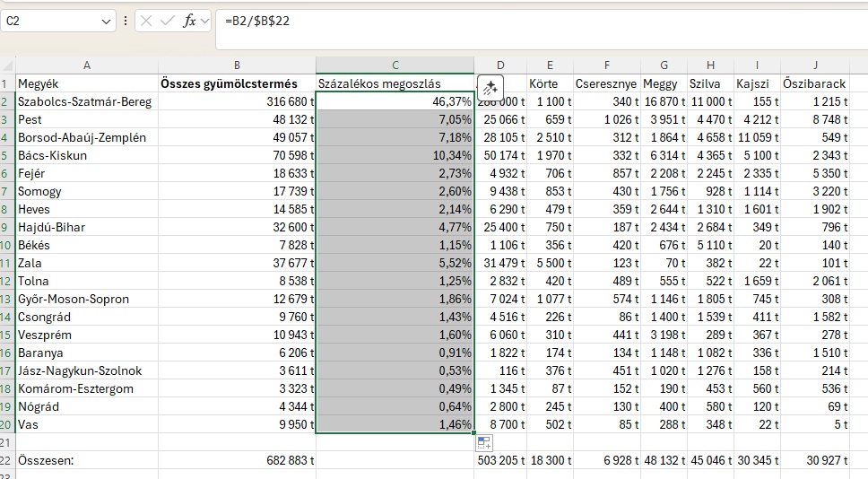Select column B header

237,65
